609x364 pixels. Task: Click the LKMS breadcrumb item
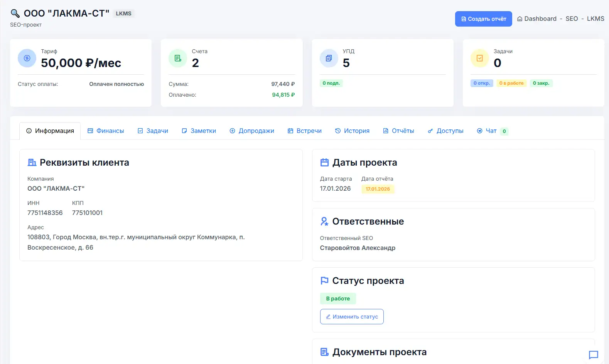pos(596,19)
